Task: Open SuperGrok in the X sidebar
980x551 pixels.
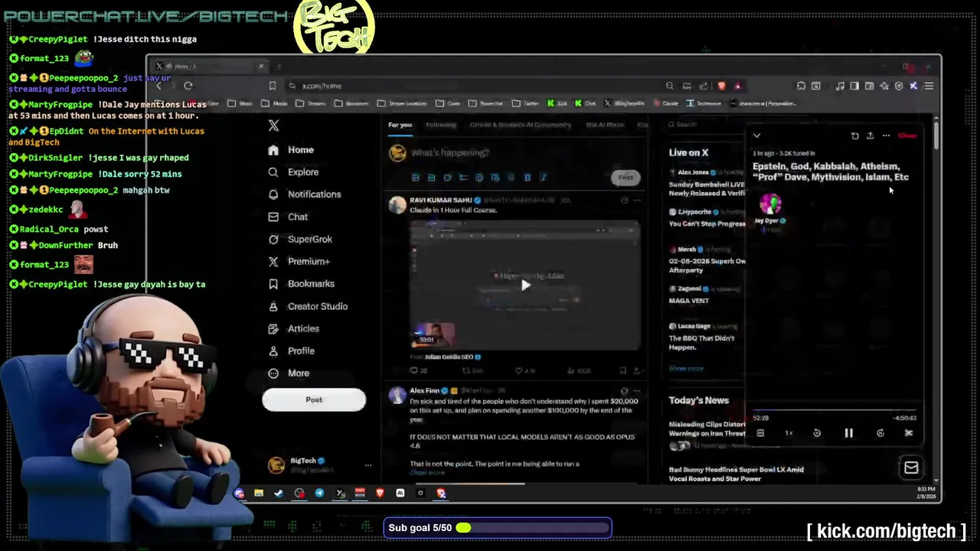Action: pyautogui.click(x=300, y=239)
